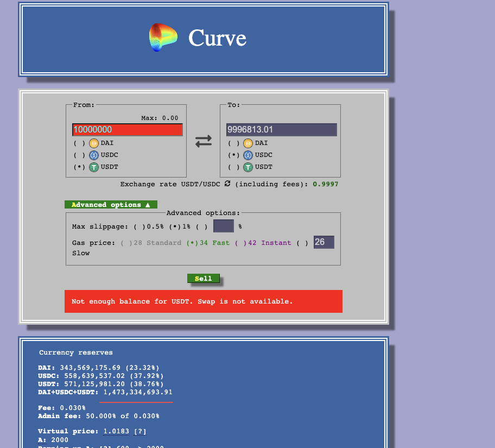
Task: Swap From and To currencies arrows
Action: pyautogui.click(x=204, y=141)
